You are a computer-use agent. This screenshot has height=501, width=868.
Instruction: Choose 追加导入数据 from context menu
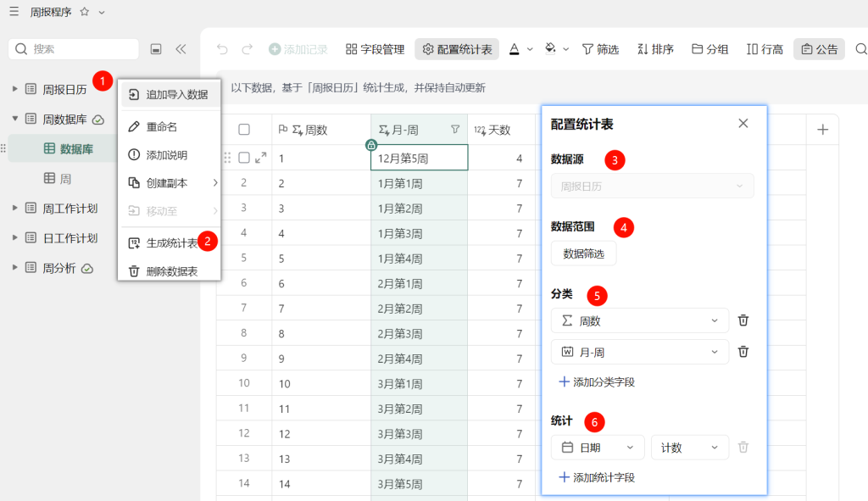tap(170, 95)
